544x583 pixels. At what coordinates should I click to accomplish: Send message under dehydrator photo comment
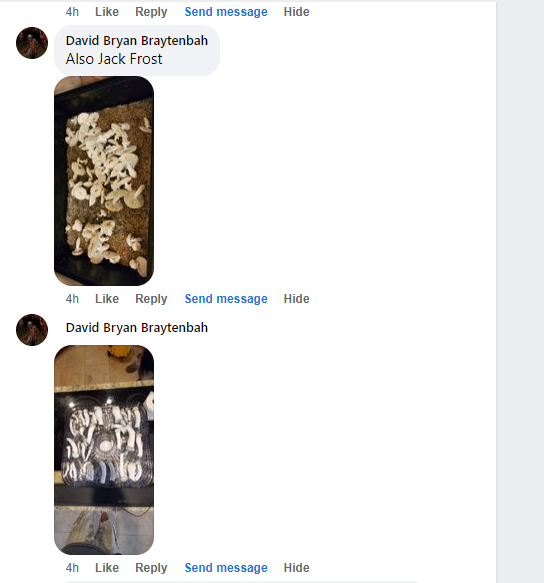tap(226, 567)
